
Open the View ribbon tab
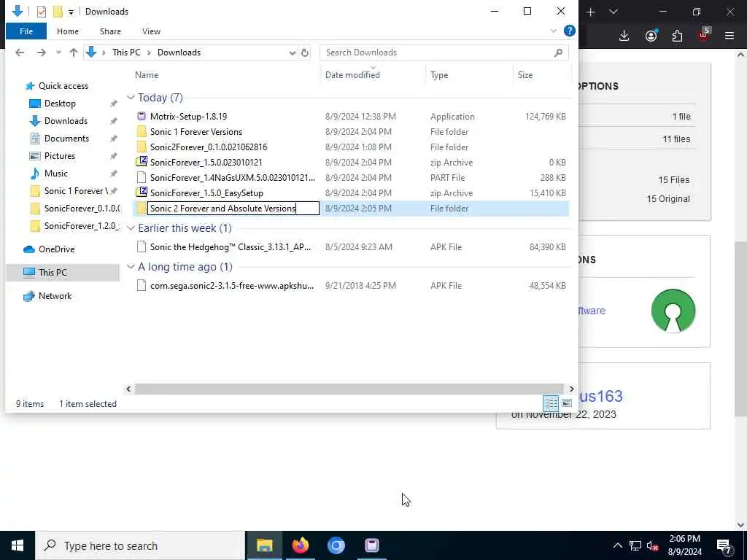click(x=151, y=31)
